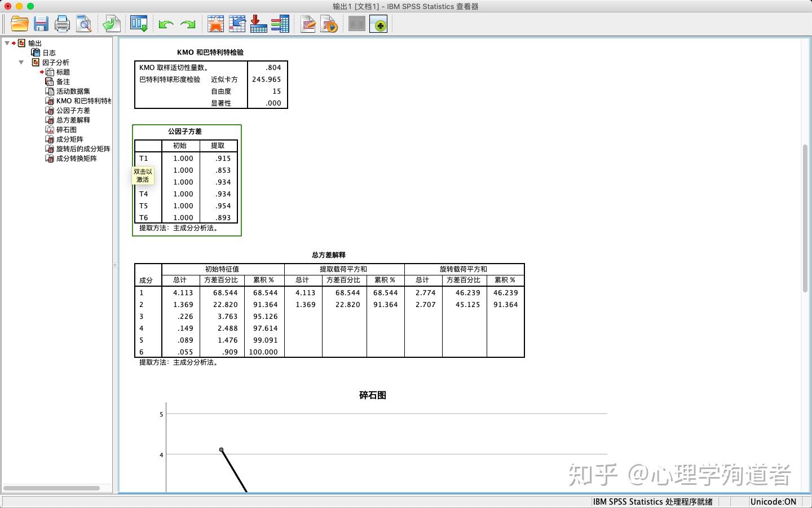The height and width of the screenshot is (508, 812).
Task: Click the Go to Case icon
Action: tap(237, 24)
